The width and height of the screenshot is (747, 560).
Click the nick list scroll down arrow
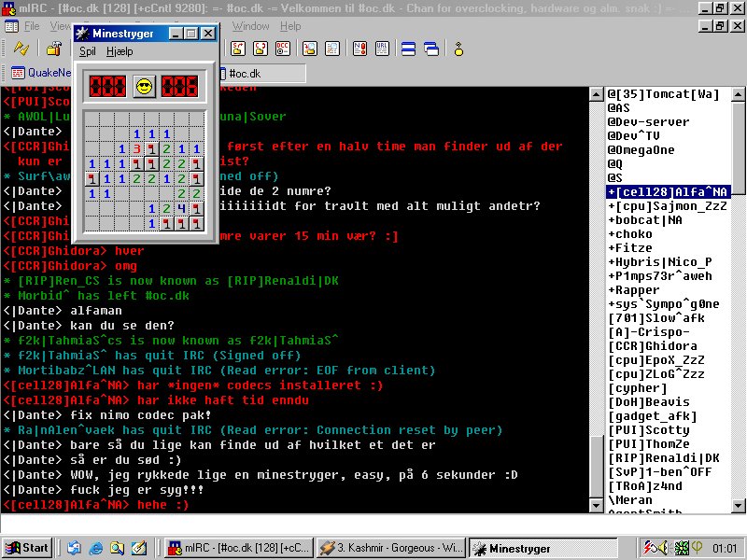(x=738, y=505)
